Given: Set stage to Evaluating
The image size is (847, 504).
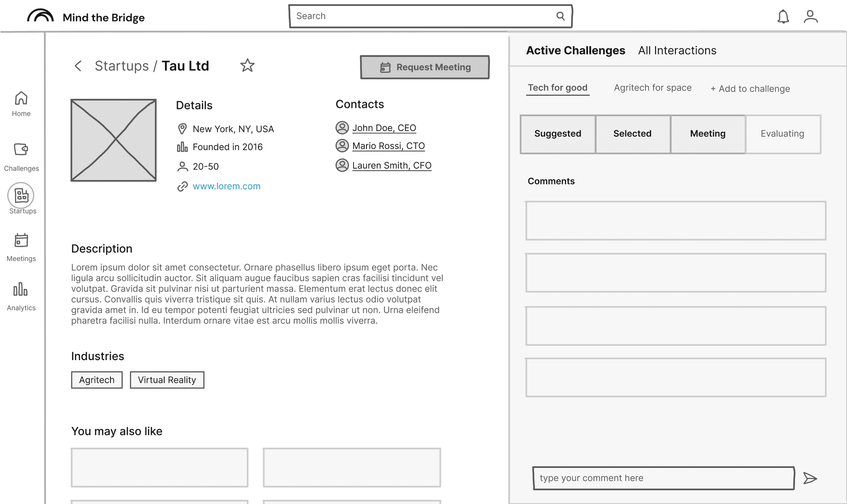Looking at the screenshot, I should pyautogui.click(x=782, y=134).
